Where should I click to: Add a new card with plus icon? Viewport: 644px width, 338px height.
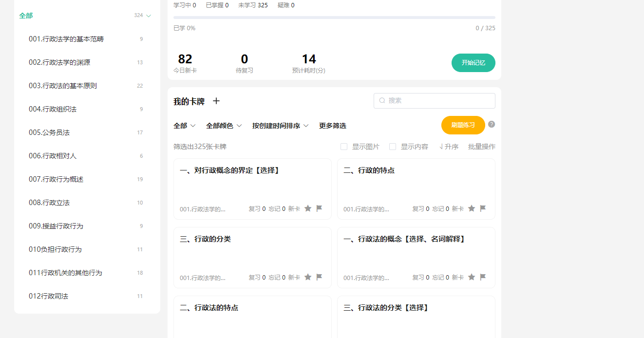[x=216, y=101]
